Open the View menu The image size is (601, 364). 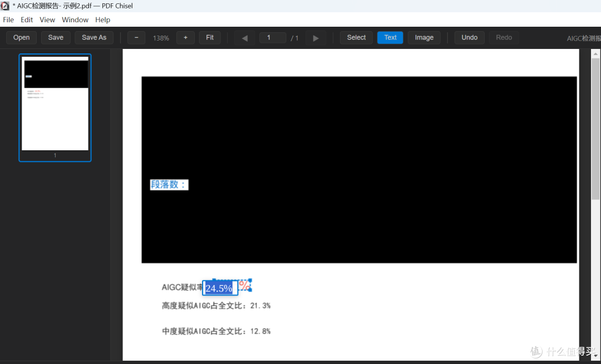[47, 20]
